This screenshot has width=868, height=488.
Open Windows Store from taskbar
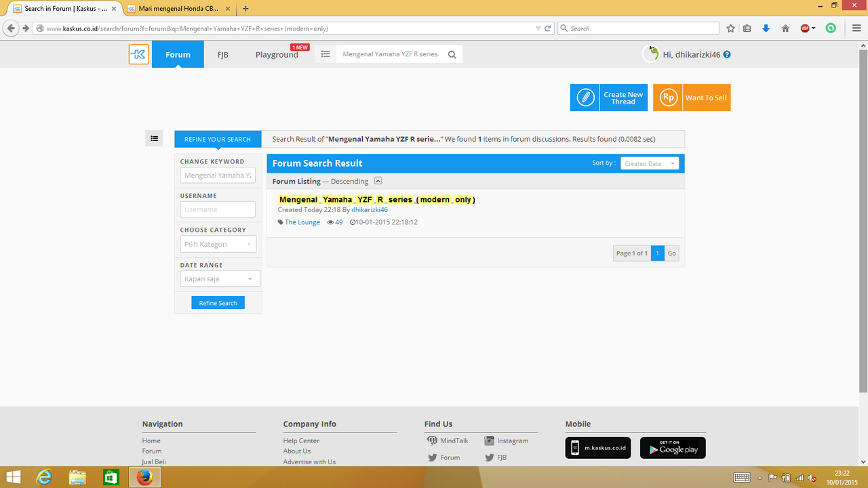pyautogui.click(x=111, y=477)
